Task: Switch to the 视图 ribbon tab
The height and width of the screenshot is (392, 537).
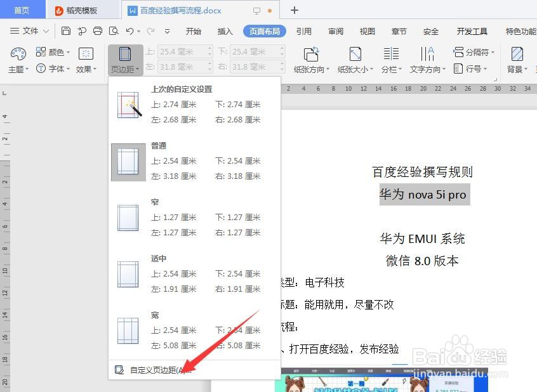Action: pos(368,32)
